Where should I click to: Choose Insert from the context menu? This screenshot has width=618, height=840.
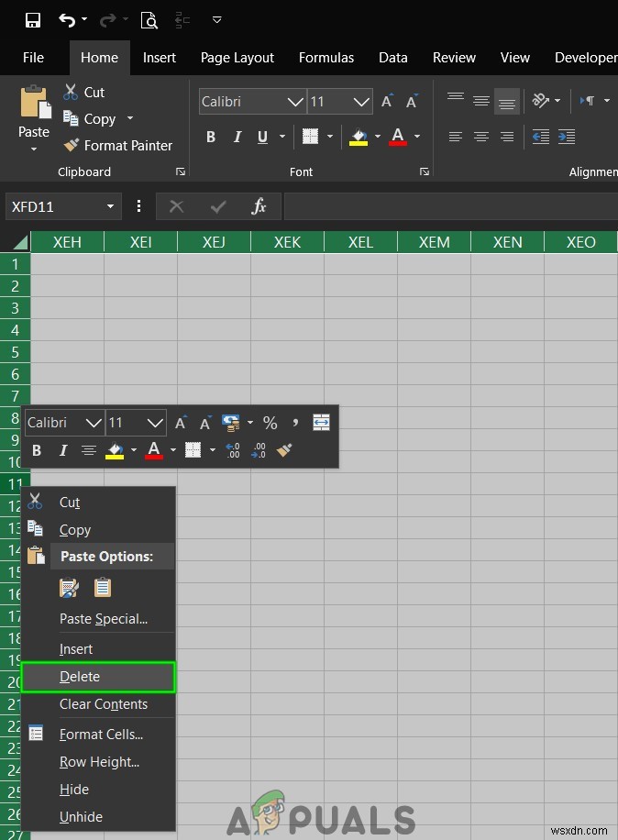point(98,648)
